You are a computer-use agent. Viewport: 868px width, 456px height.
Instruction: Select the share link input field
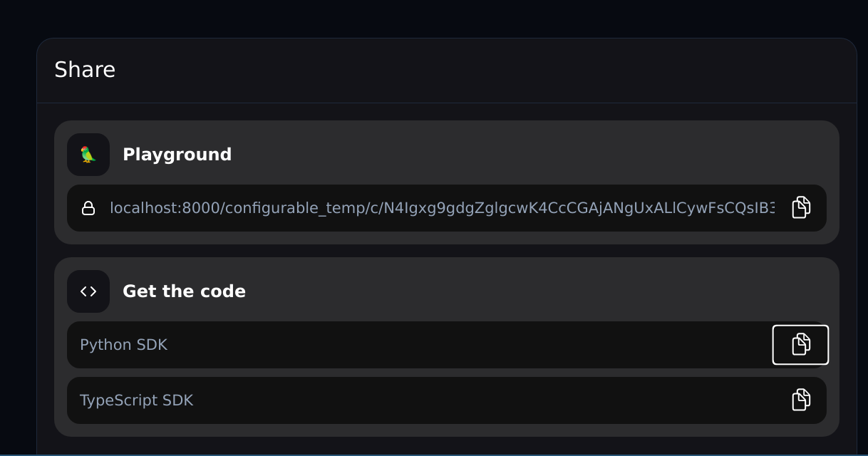pos(428,207)
